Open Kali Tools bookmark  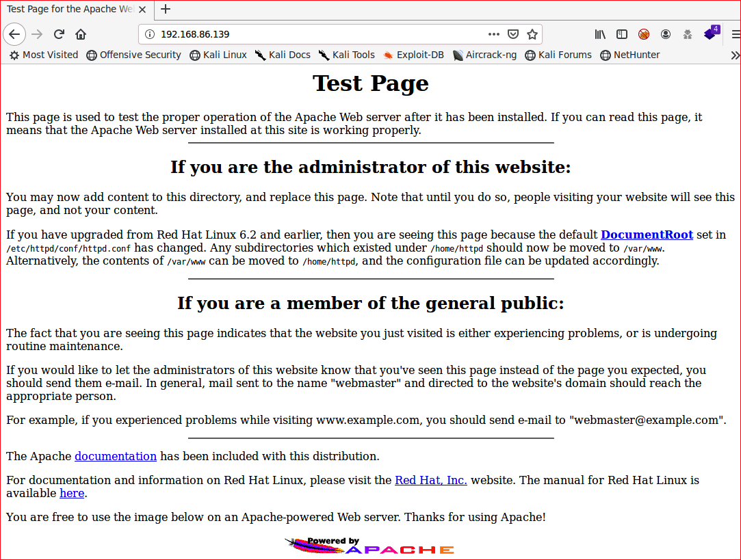coord(347,55)
